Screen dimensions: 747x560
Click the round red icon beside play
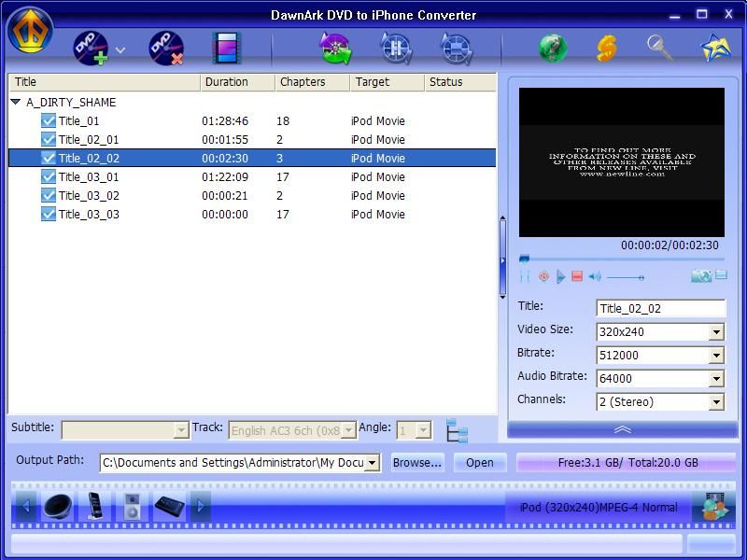click(x=543, y=276)
